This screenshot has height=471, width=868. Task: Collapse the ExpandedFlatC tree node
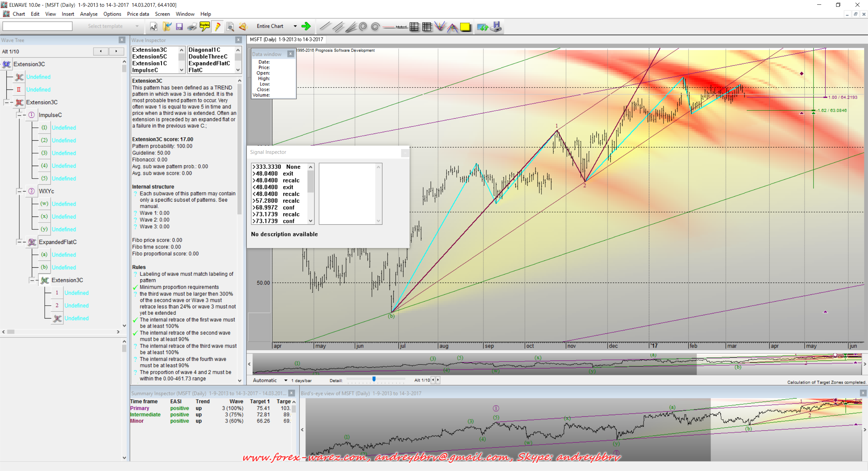19,242
